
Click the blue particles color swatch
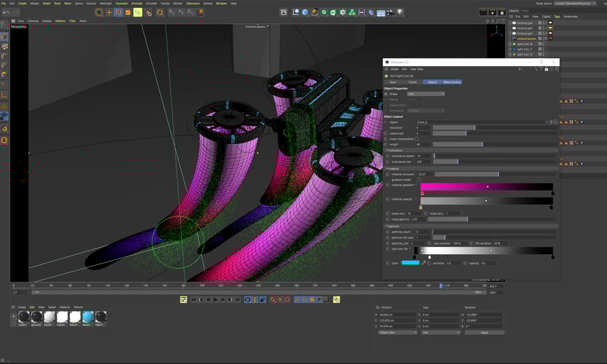[x=410, y=263]
